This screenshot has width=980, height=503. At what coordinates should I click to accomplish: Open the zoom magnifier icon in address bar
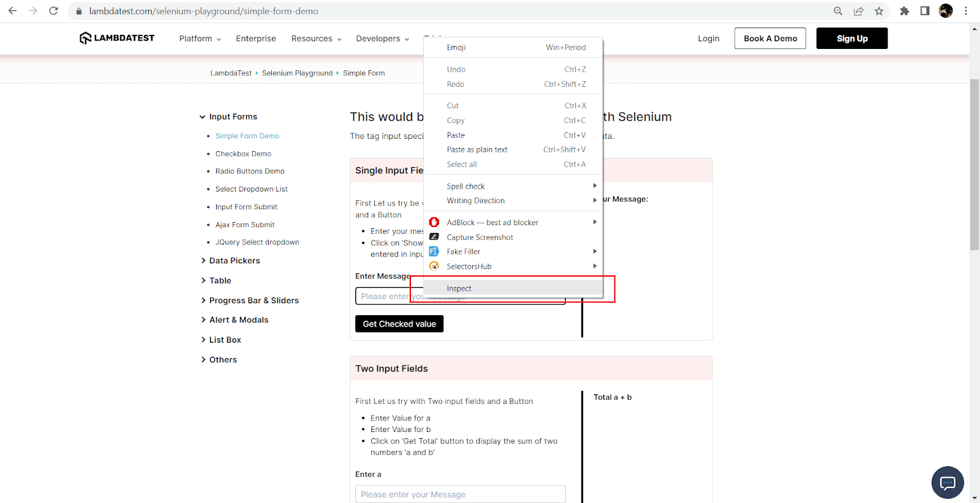point(838,11)
